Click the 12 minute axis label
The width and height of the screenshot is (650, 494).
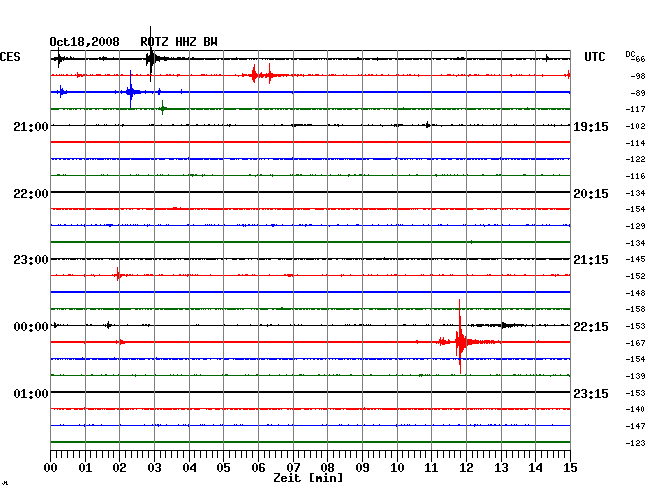pyautogui.click(x=466, y=468)
